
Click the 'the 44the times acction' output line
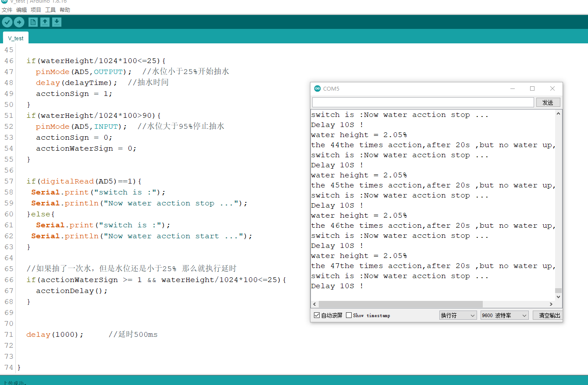pyautogui.click(x=433, y=145)
